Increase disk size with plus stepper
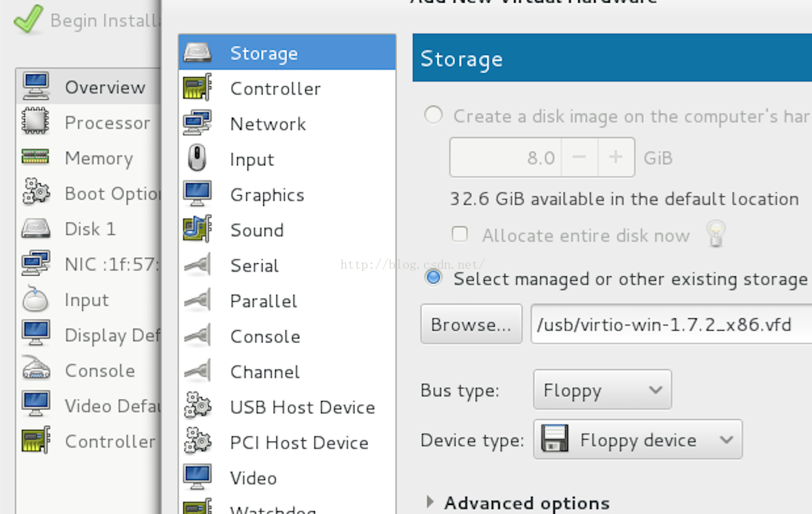 [616, 157]
